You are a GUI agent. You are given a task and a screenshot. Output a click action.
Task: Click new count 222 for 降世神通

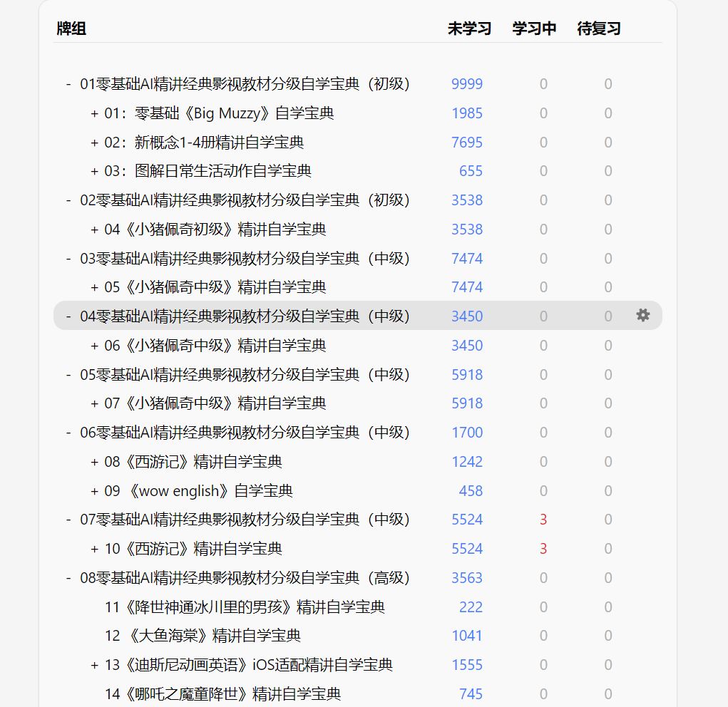point(471,607)
